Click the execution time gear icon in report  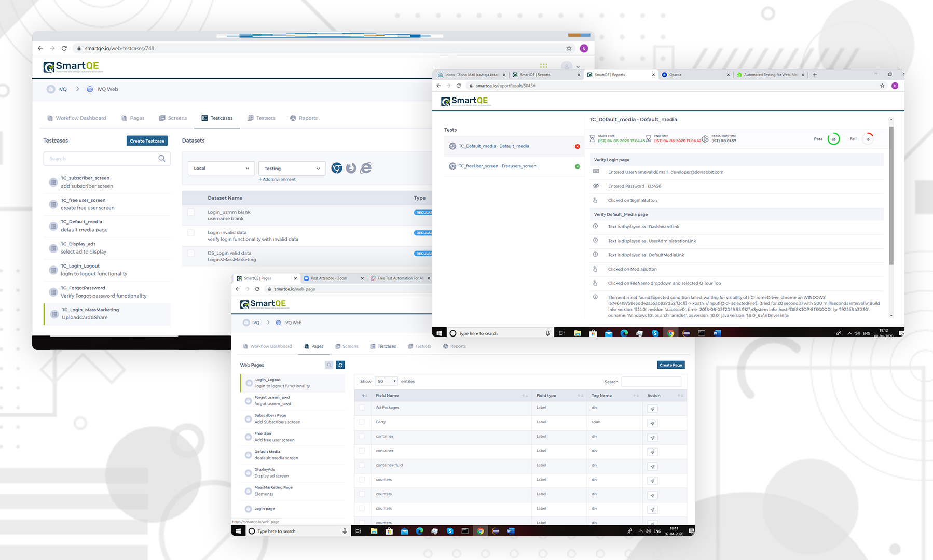click(x=705, y=139)
